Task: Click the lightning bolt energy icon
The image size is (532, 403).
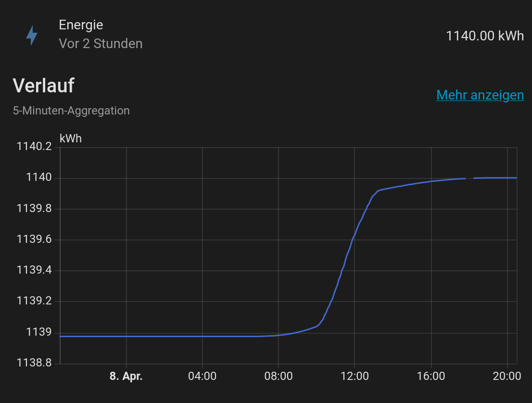Action: tap(32, 36)
